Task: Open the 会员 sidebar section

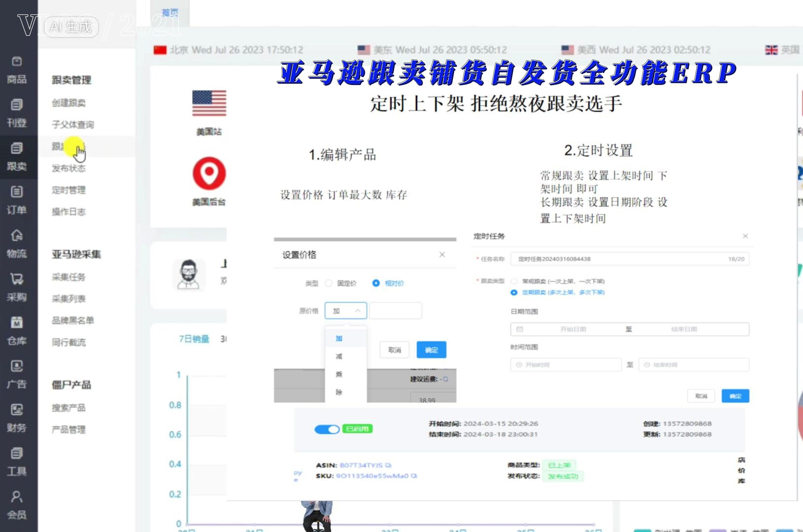Action: pos(17,505)
